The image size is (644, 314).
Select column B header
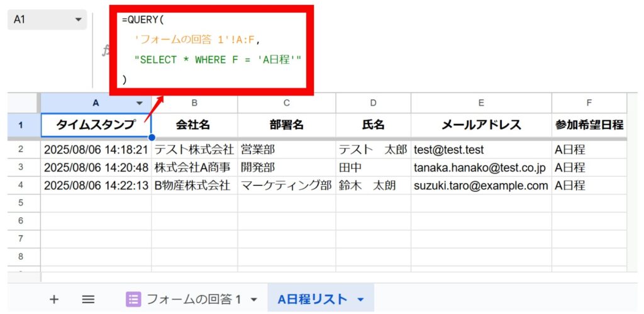(x=194, y=103)
